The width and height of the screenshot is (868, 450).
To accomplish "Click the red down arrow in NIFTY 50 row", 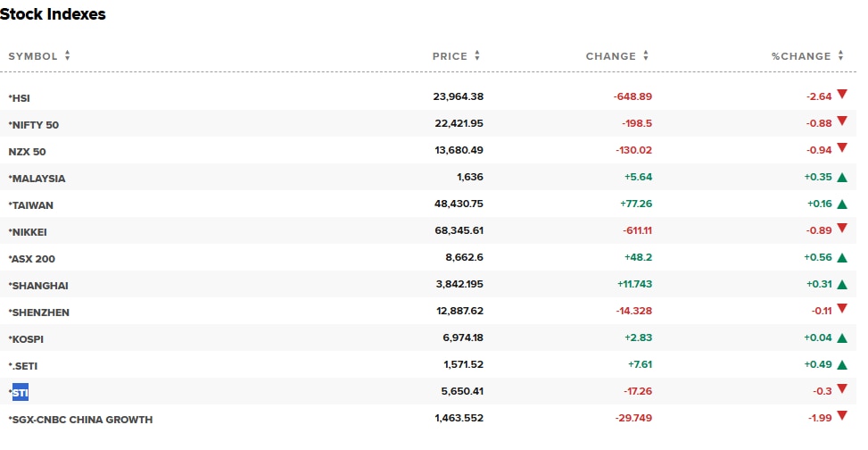I will tap(842, 121).
